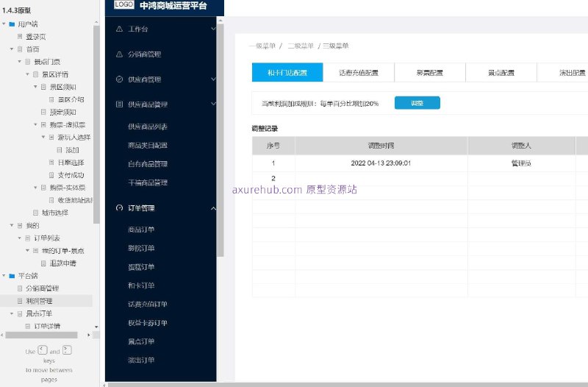
Task: Click the 用户端 blue folder icon
Action: tap(12, 24)
